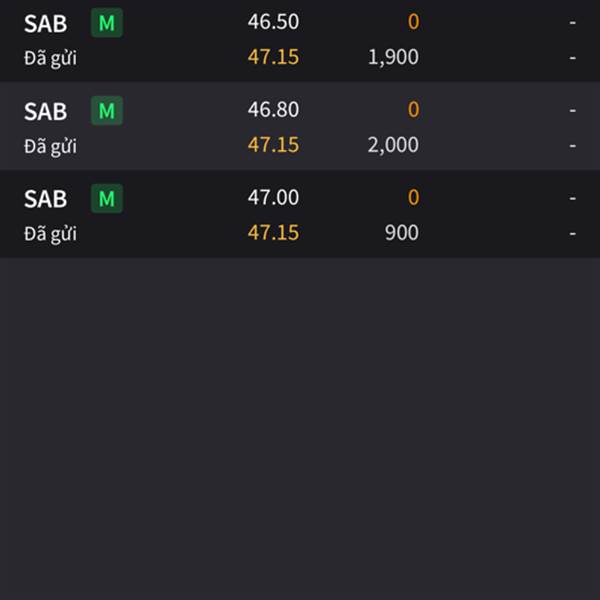Tap the Đã gửi status of the third order
The image size is (600, 600).
[x=50, y=234]
